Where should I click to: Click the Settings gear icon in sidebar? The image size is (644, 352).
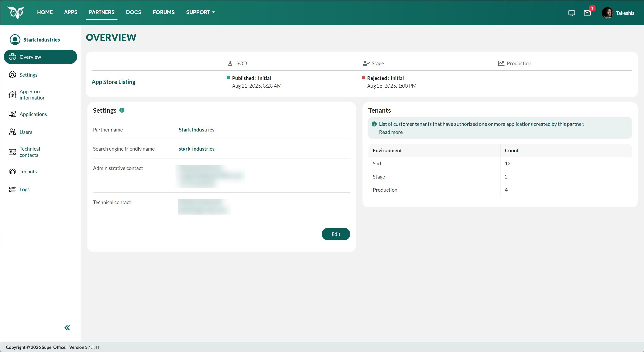pos(12,75)
